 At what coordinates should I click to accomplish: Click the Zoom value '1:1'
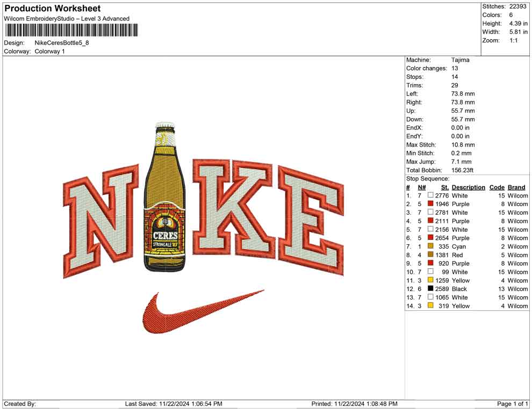coord(513,40)
